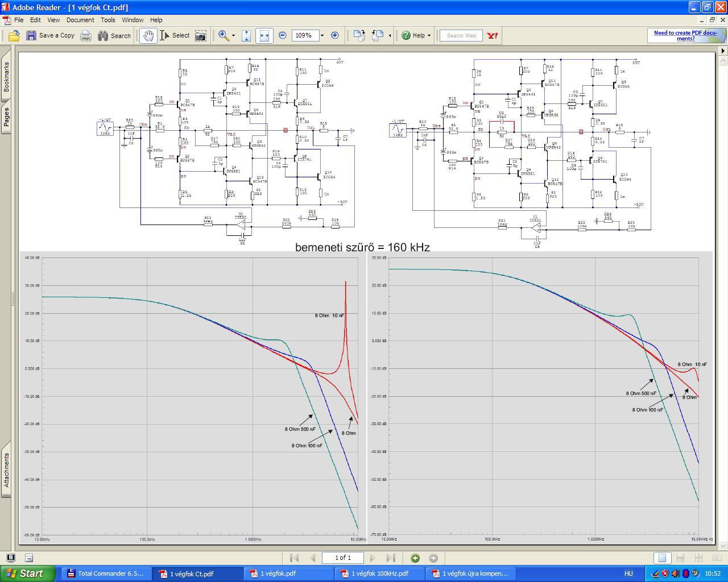The image size is (728, 582).
Task: Go forward to the next view
Action: point(433,558)
